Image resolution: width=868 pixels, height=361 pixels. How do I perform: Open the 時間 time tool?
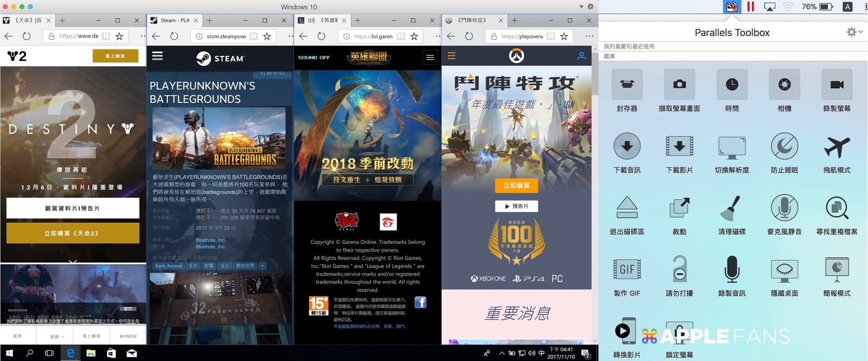point(732,85)
